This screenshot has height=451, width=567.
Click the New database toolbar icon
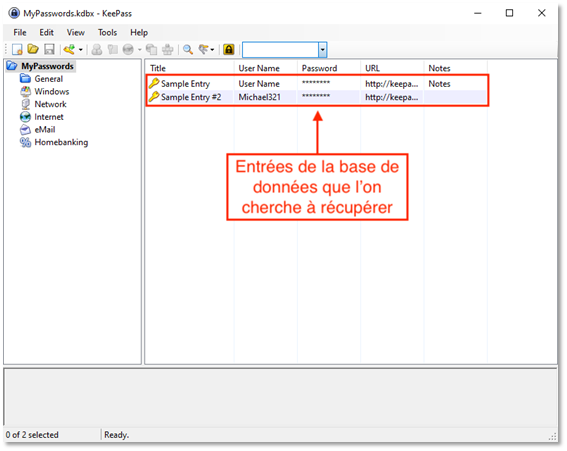(x=17, y=49)
